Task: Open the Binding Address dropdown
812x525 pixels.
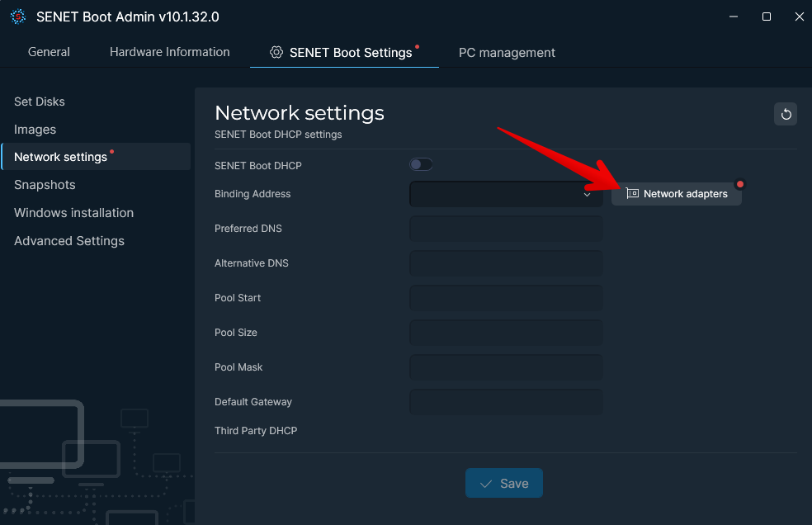Action: point(505,193)
